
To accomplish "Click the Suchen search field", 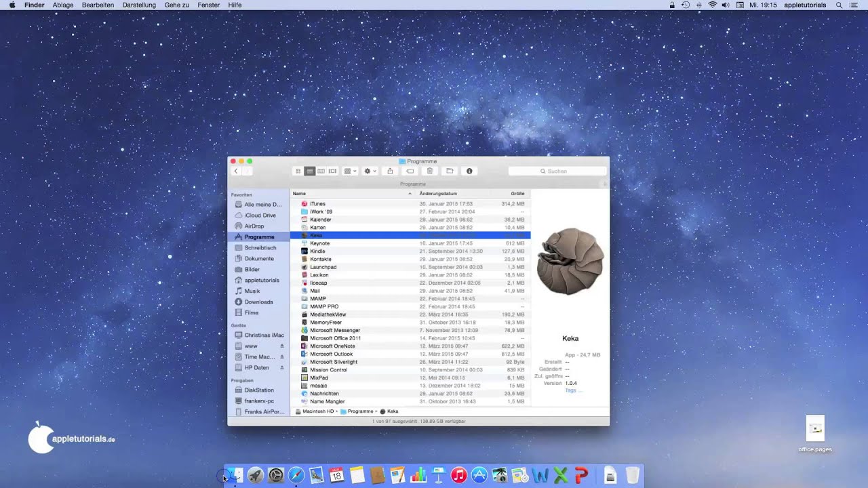I will pyautogui.click(x=557, y=171).
